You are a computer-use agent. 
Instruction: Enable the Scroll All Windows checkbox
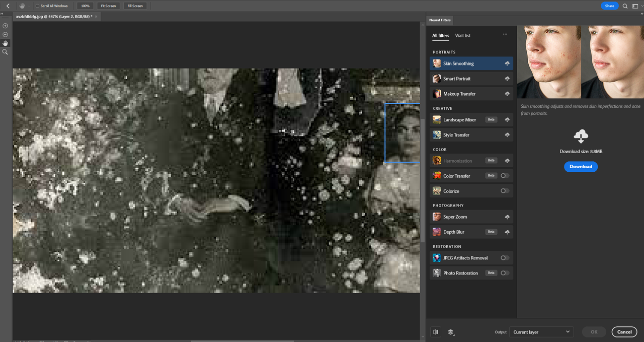tap(38, 6)
